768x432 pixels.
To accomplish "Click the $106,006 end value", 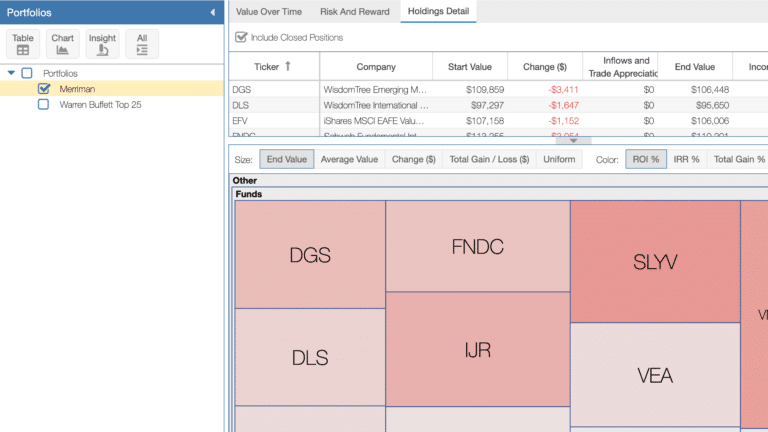I will click(x=710, y=121).
